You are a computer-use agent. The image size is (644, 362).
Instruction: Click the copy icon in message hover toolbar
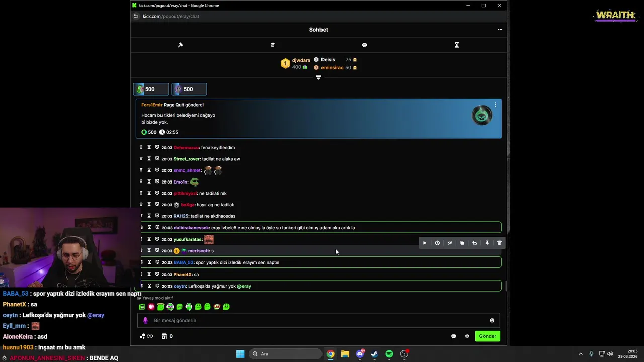(x=462, y=243)
